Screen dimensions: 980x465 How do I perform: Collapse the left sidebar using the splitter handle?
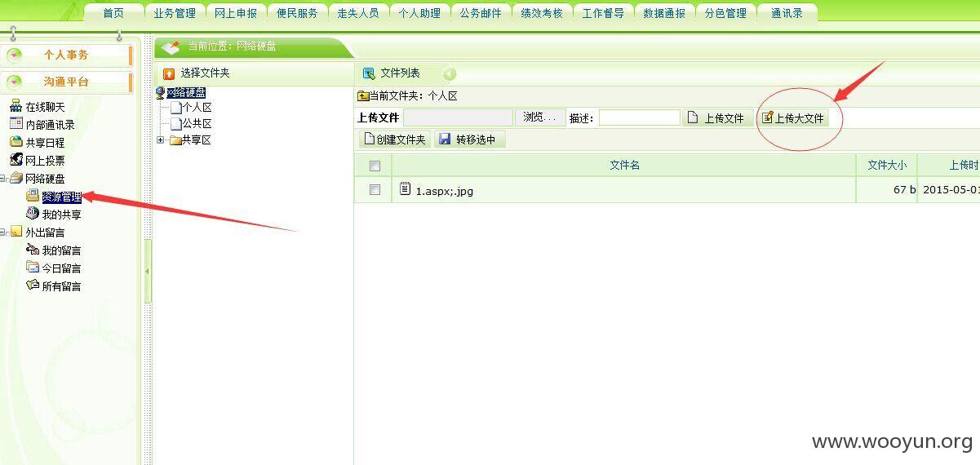tap(148, 271)
